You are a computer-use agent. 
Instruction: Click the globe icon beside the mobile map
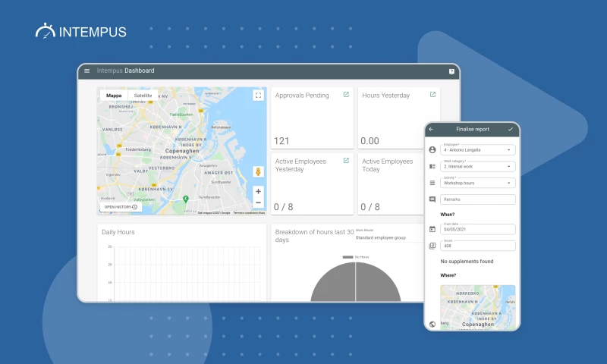(432, 324)
